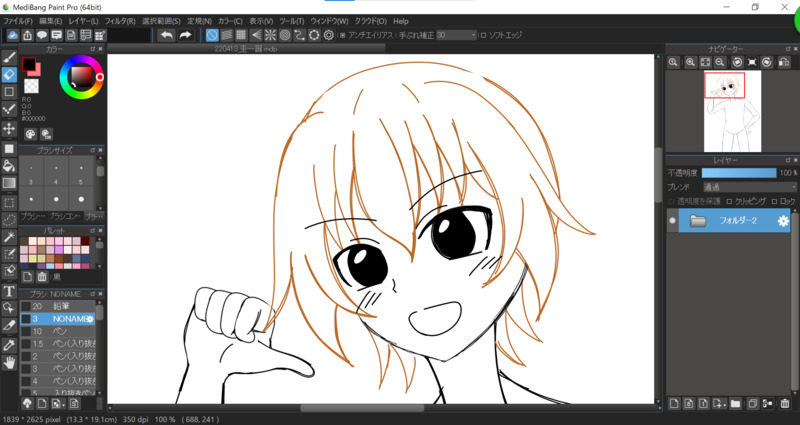
Task: Open the ウィンドウ(W) menu
Action: [x=329, y=21]
